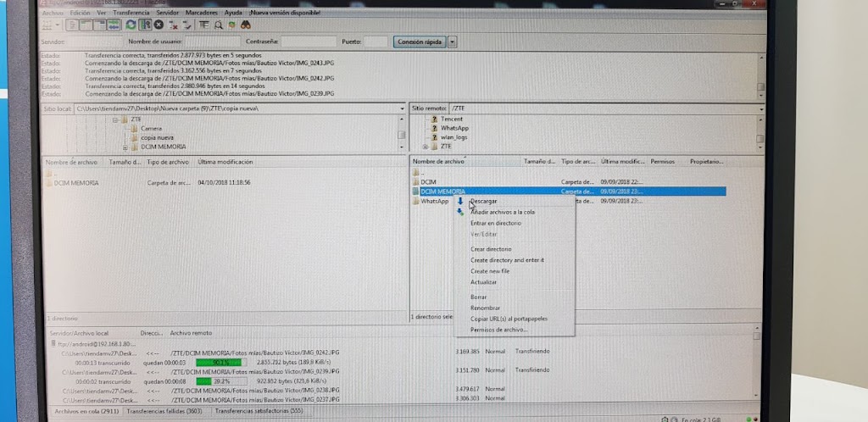The width and height of the screenshot is (868, 422).
Task: Switch to the Transferencias fallidas tab
Action: coord(165,410)
